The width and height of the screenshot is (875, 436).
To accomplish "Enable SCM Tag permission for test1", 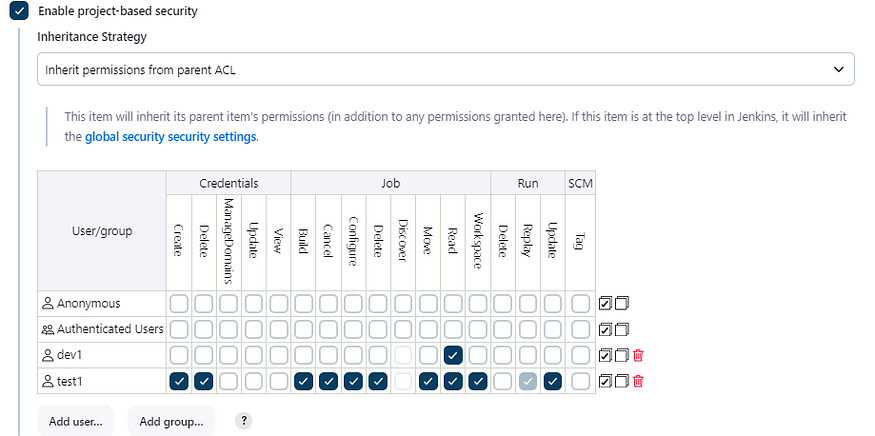I will click(x=580, y=381).
